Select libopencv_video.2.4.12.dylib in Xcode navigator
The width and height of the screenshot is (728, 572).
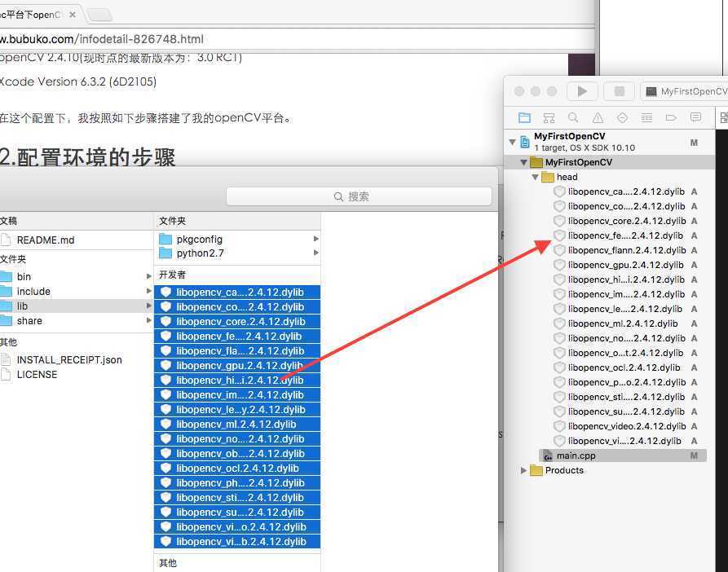click(x=627, y=426)
